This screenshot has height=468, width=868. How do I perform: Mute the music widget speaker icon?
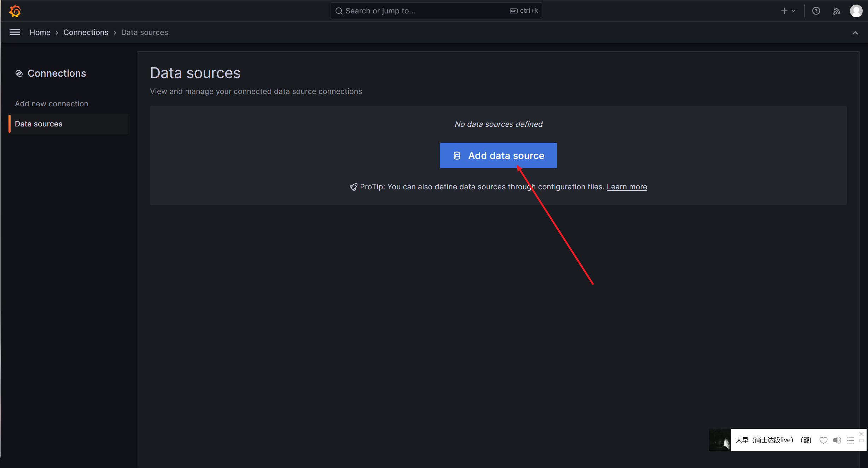[837, 440]
